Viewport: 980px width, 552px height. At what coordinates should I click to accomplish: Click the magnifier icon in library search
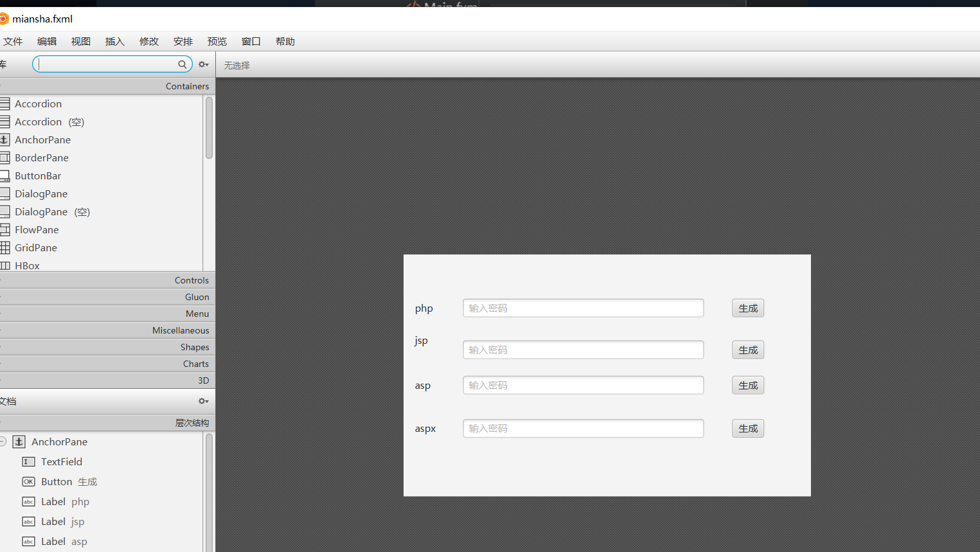click(x=183, y=64)
